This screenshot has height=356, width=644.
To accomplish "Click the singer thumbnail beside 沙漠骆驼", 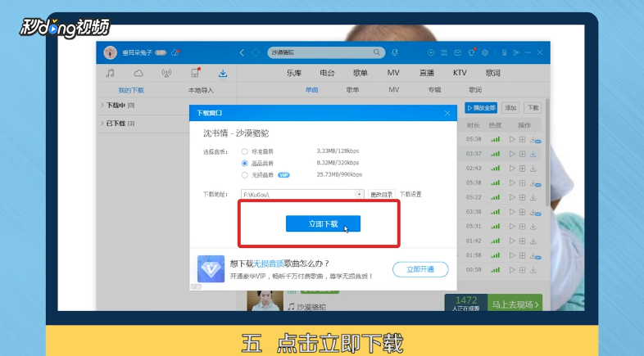I will [265, 300].
